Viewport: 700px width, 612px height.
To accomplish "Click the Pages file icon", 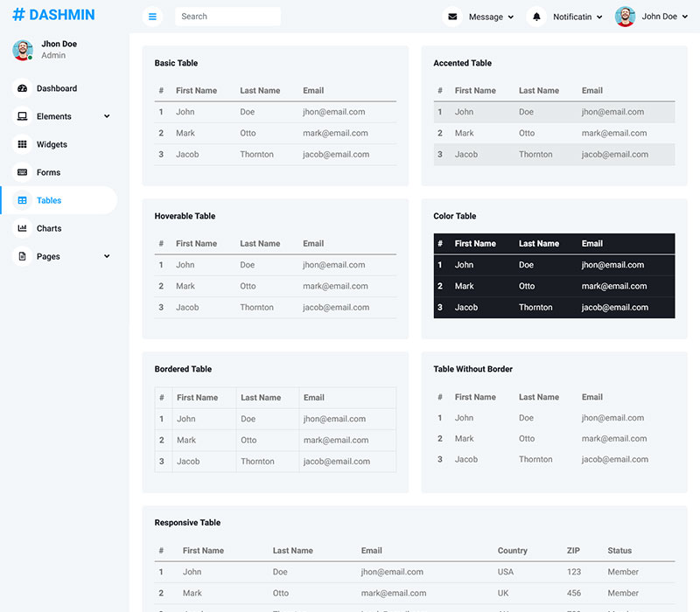I will point(23,256).
